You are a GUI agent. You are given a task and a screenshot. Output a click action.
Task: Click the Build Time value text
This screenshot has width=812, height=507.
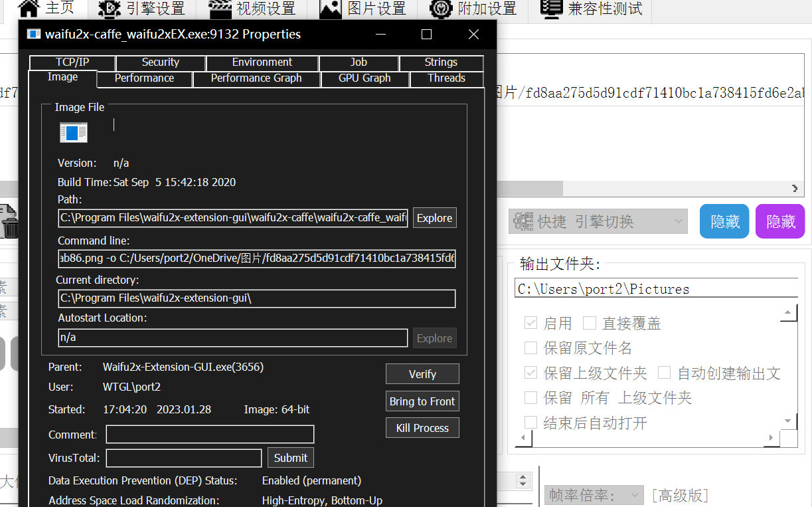[x=175, y=182]
